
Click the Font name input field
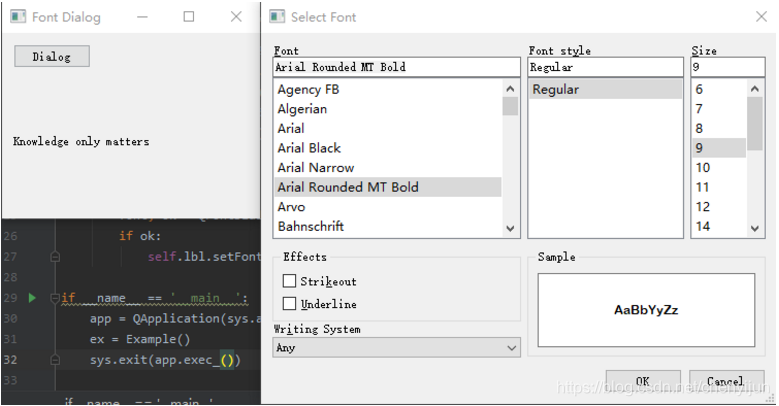396,67
